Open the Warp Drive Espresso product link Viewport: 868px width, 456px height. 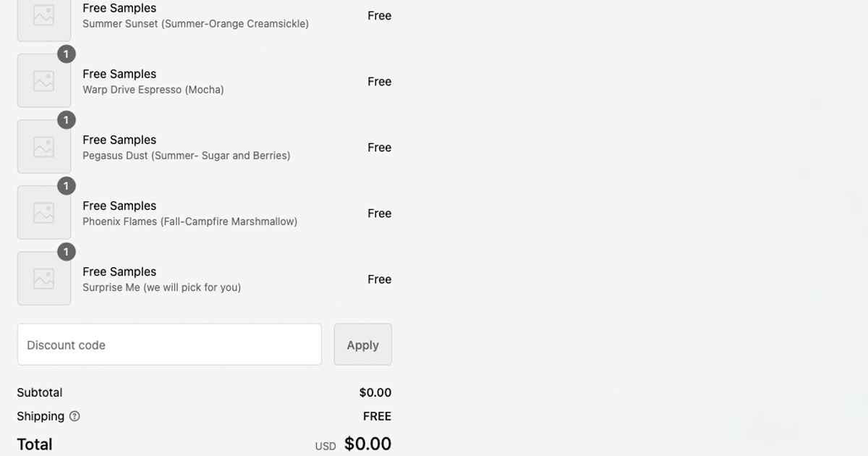click(119, 74)
